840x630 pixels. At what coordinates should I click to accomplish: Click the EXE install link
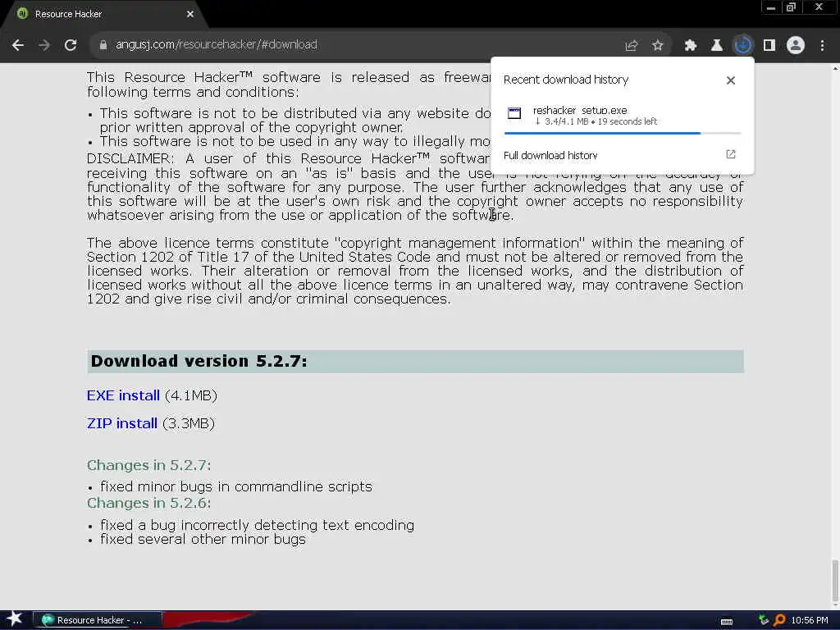[123, 395]
